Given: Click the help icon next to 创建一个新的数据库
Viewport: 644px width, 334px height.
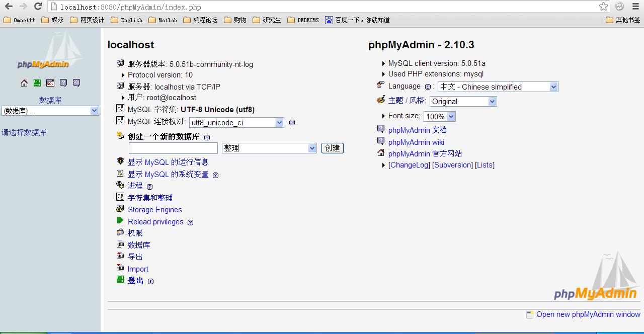Looking at the screenshot, I should tap(206, 137).
